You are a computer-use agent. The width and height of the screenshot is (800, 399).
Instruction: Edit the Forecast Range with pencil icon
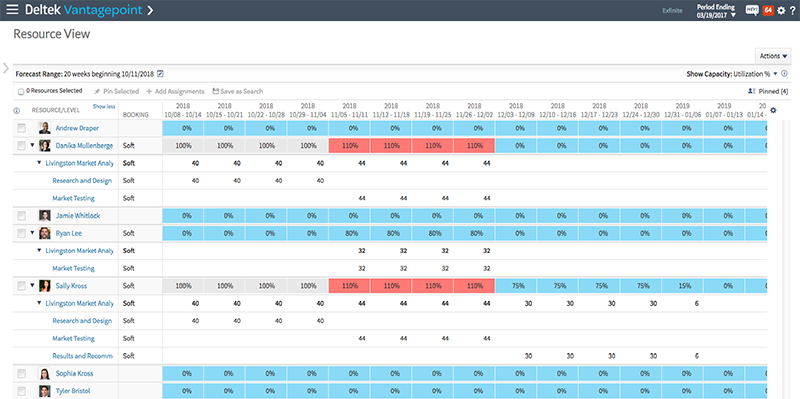(x=160, y=73)
